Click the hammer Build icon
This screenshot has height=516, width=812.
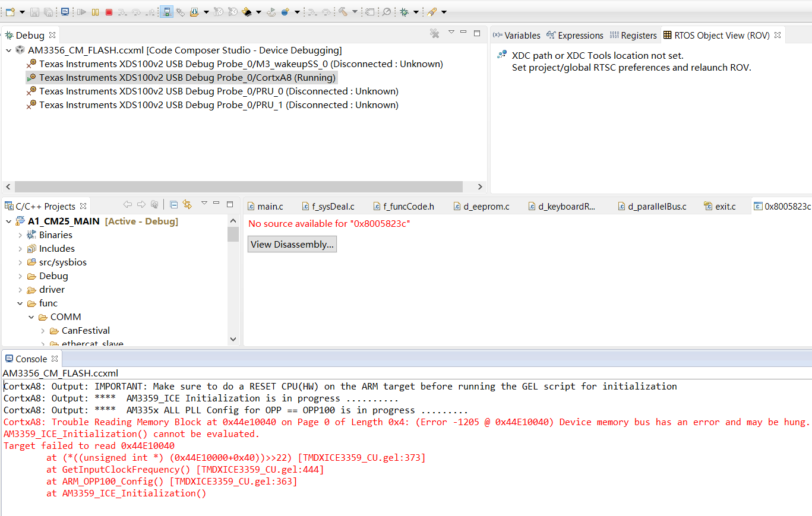tap(343, 12)
